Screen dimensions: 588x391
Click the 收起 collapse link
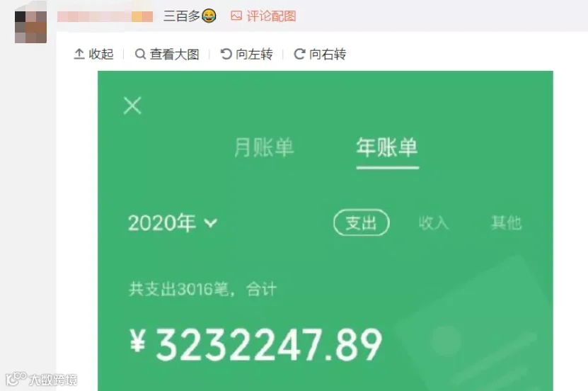[101, 54]
